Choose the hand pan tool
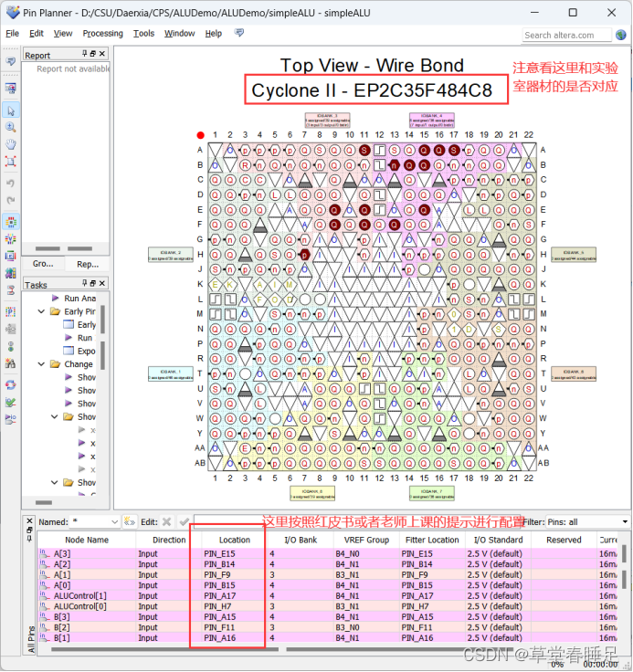 click(11, 144)
